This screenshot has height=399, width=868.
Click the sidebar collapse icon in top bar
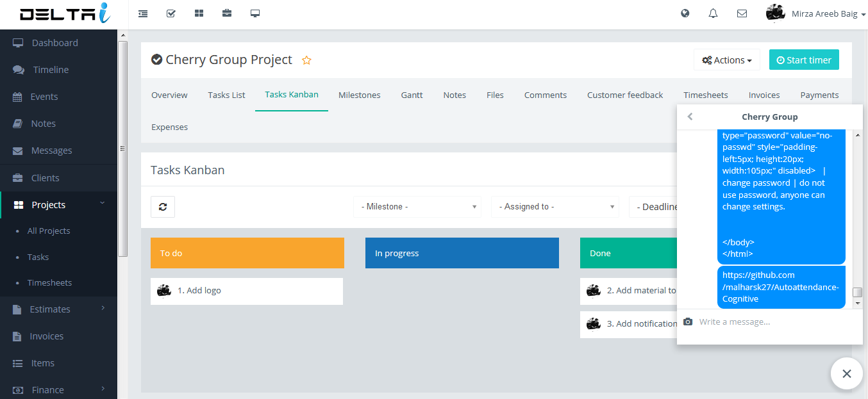point(143,13)
